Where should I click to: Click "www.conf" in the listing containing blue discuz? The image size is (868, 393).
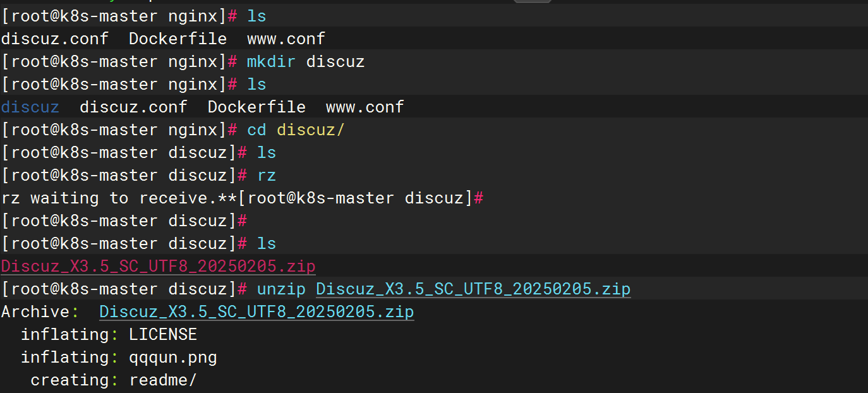click(x=365, y=107)
